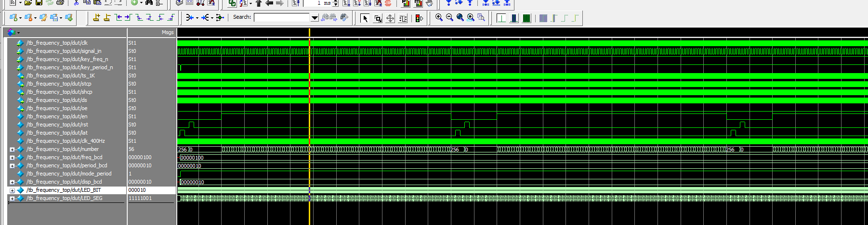Click the traffic light stop-drawing icon

(419, 18)
